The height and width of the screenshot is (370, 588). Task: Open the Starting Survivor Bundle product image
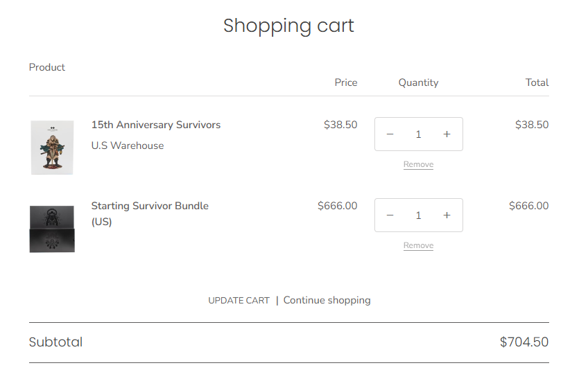(52, 229)
